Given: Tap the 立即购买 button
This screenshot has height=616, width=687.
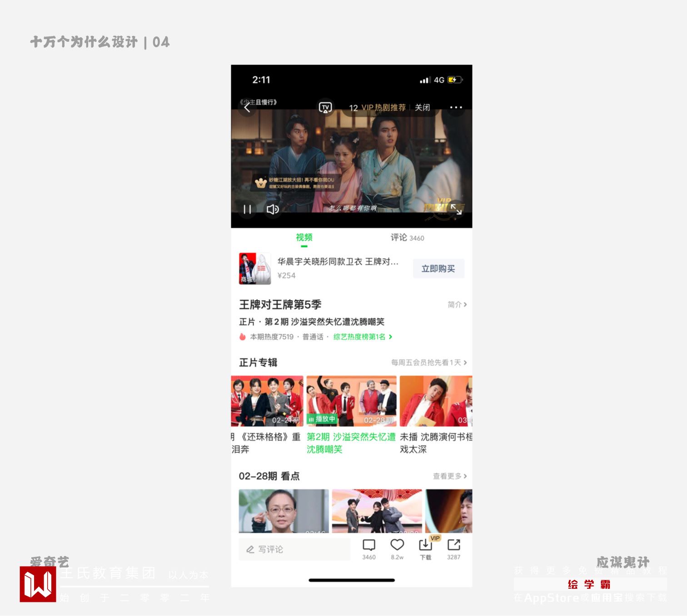Looking at the screenshot, I should 438,269.
